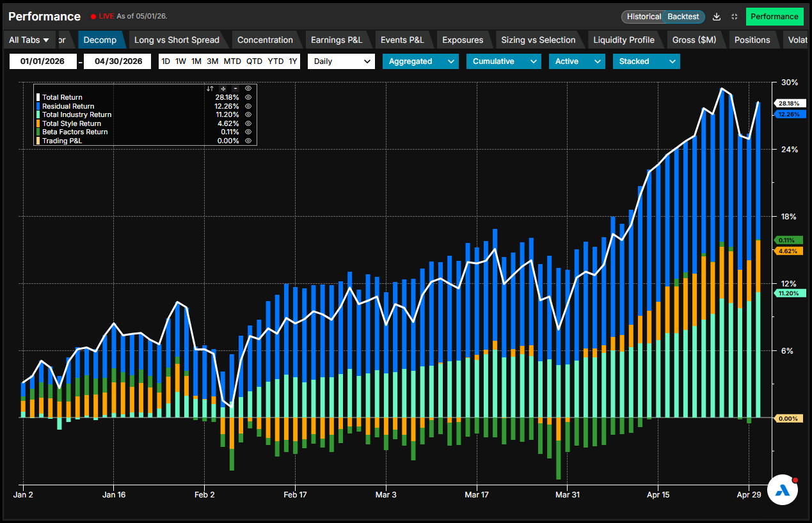Minimize the legend with the minus icon

(x=235, y=88)
